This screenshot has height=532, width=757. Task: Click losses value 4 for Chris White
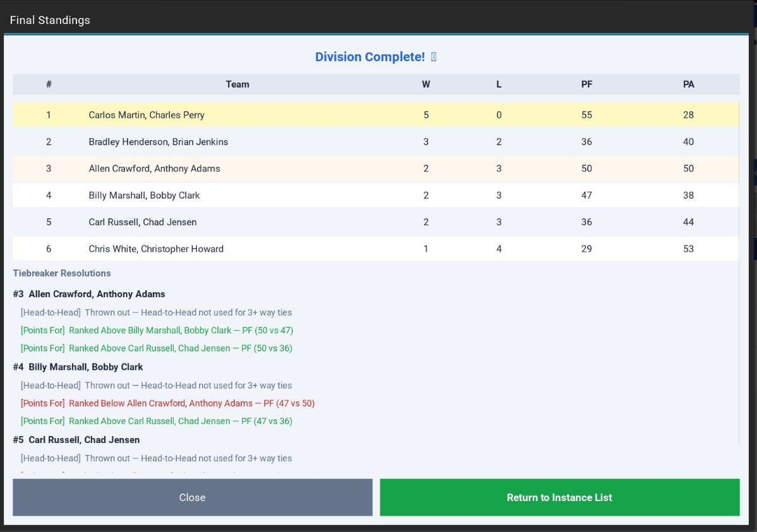[499, 249]
